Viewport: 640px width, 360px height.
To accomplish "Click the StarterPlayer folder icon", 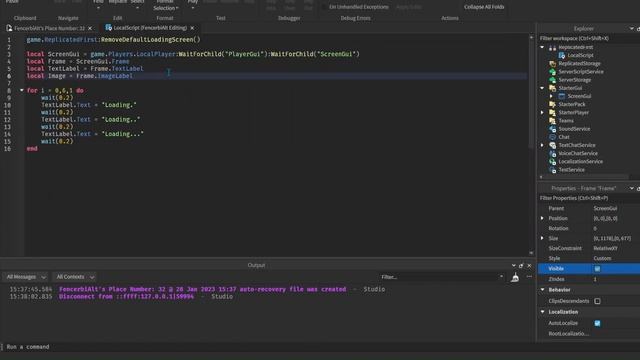I will [x=552, y=112].
